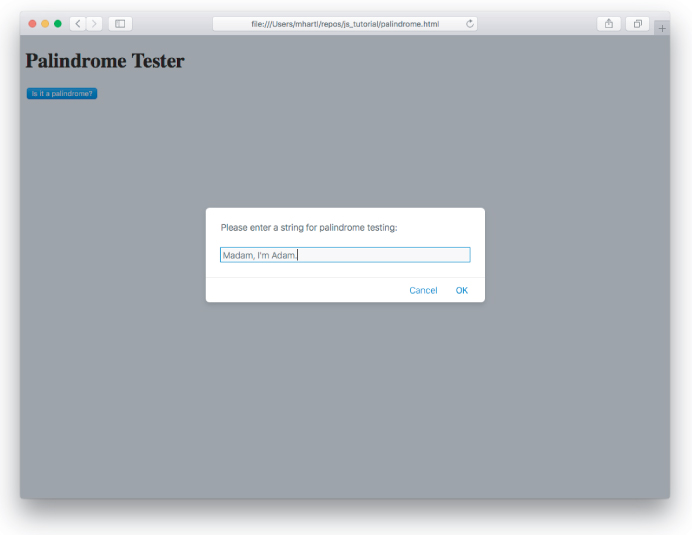This screenshot has height=535, width=692.
Task: Click the green full-screen window button
Action: (58, 23)
